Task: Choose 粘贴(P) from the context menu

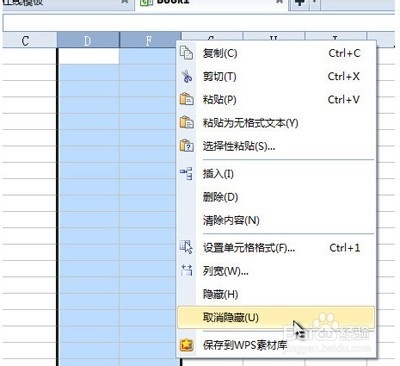Action: tap(276, 100)
